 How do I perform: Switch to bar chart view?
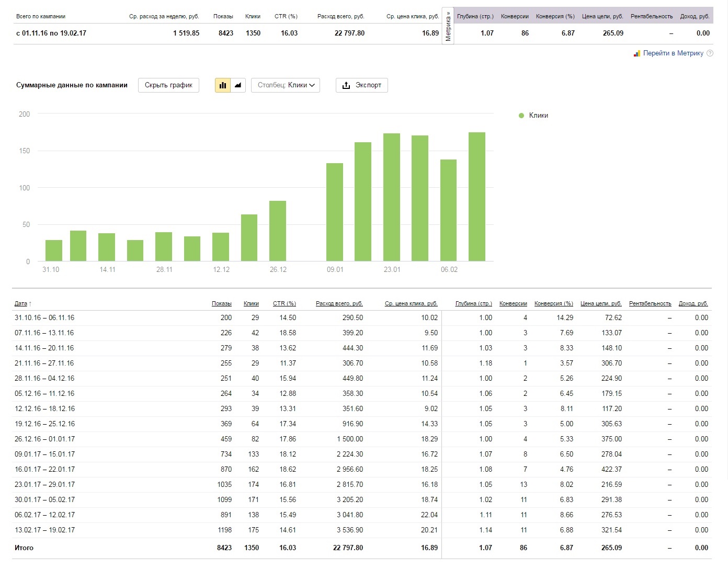223,85
